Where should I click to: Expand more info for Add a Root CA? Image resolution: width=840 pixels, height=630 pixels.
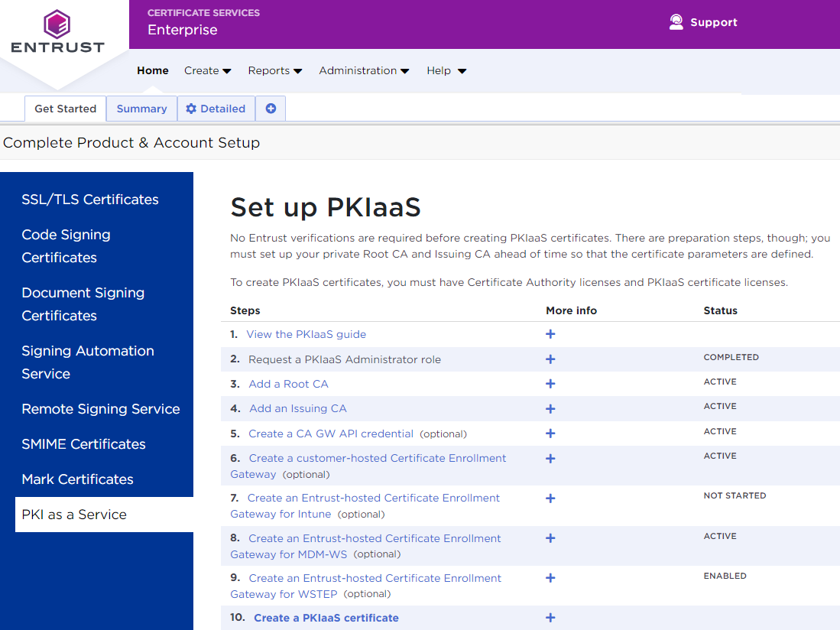pos(550,384)
